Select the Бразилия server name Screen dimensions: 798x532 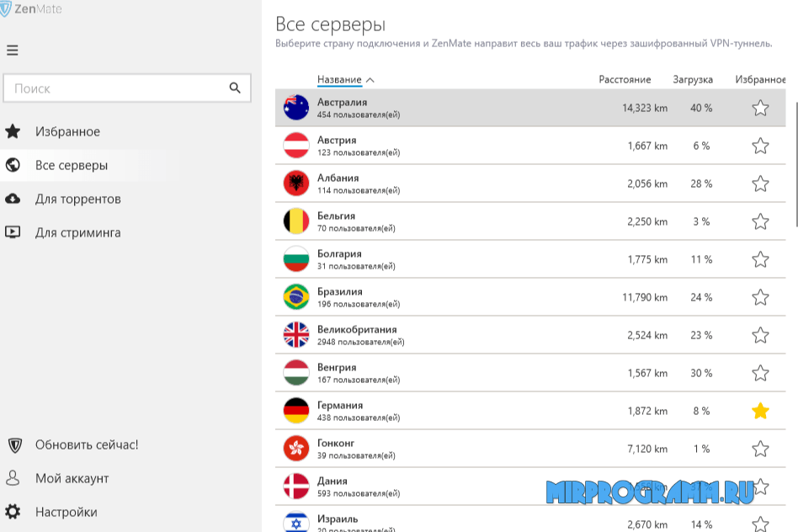click(x=340, y=292)
